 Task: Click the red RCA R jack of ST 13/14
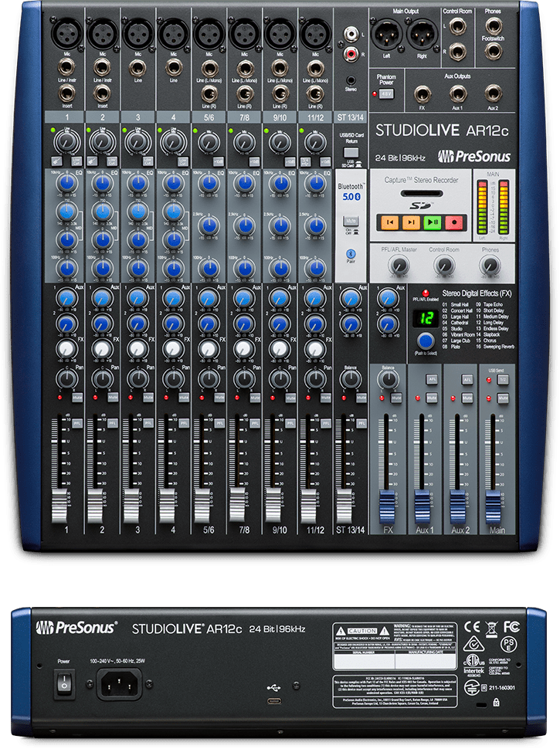tap(351, 53)
